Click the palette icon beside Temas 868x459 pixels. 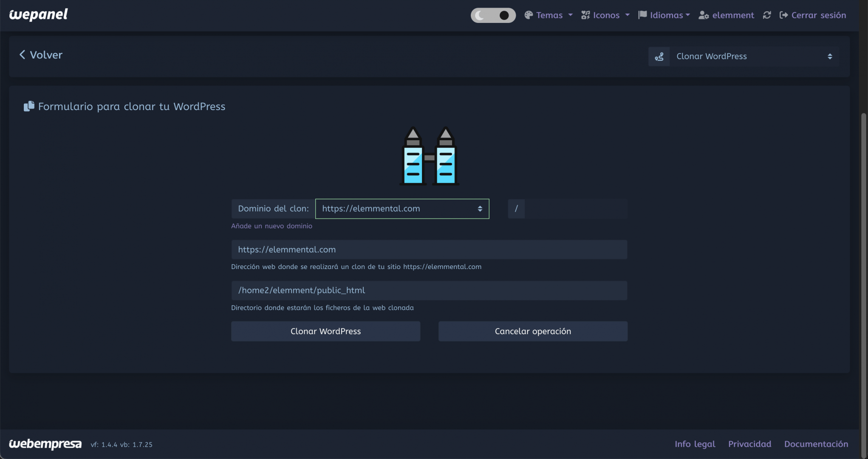pos(529,15)
